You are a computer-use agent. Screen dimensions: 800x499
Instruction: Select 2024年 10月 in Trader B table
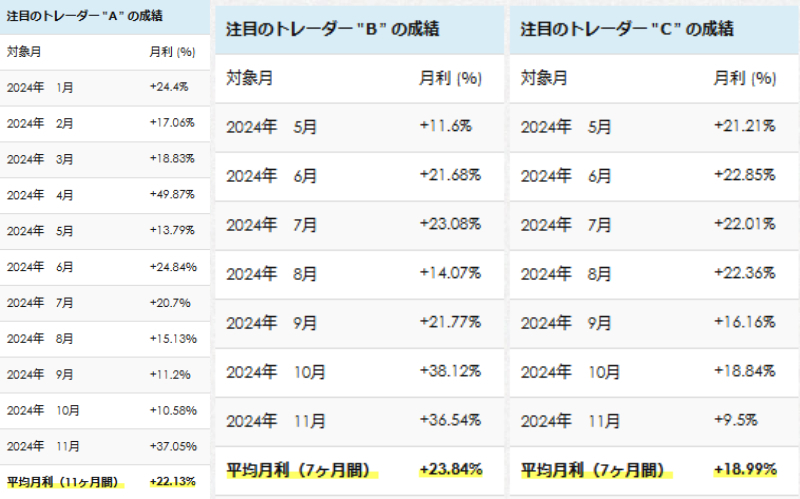point(276,372)
